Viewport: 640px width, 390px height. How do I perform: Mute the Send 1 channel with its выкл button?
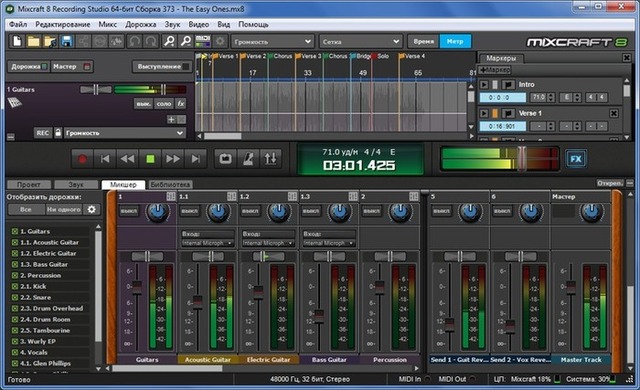[x=441, y=211]
